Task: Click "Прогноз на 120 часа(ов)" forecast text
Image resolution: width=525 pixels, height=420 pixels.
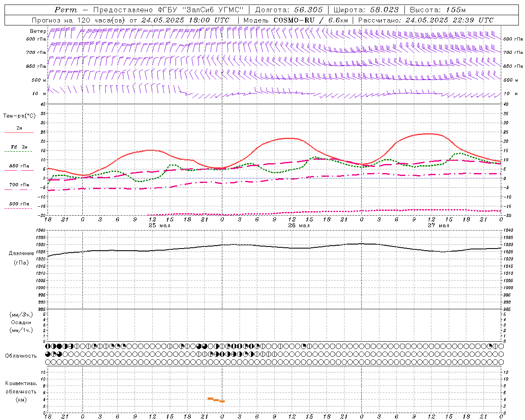Action: click(x=79, y=20)
